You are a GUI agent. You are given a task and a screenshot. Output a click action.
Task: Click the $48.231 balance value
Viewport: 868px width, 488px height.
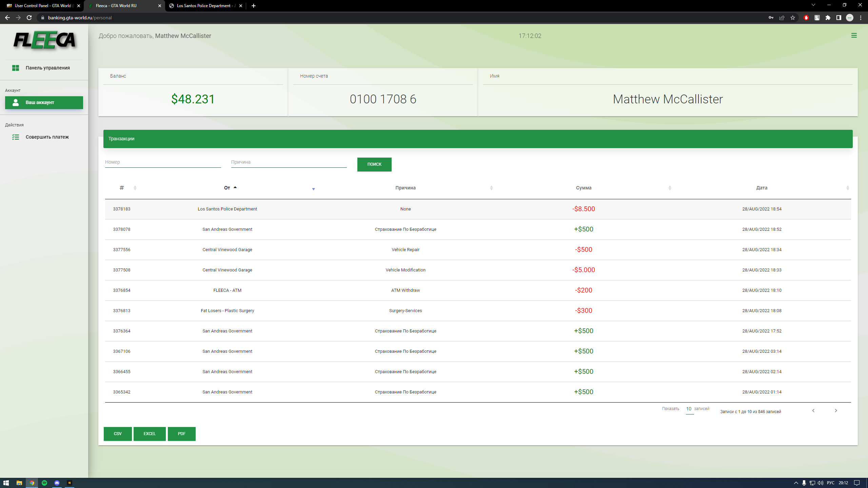click(193, 99)
